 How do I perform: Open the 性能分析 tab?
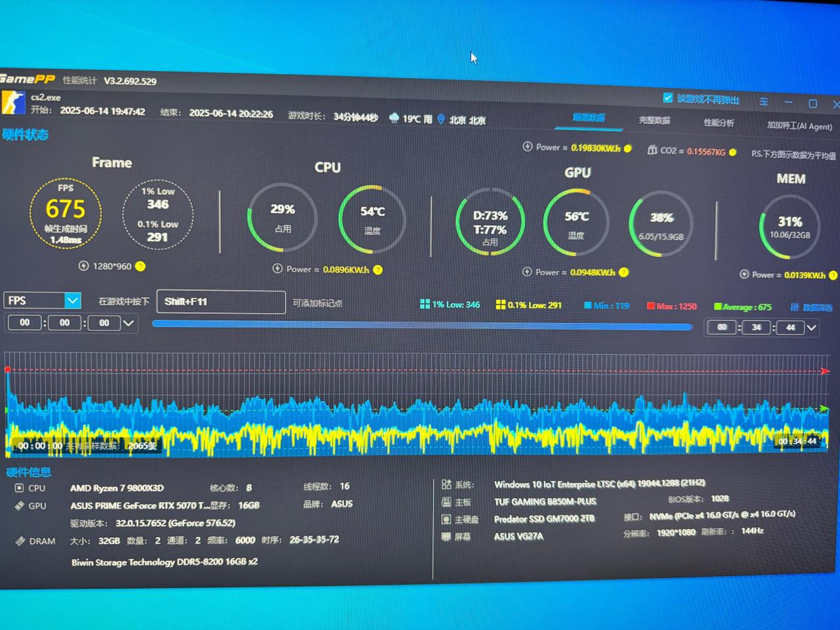719,123
